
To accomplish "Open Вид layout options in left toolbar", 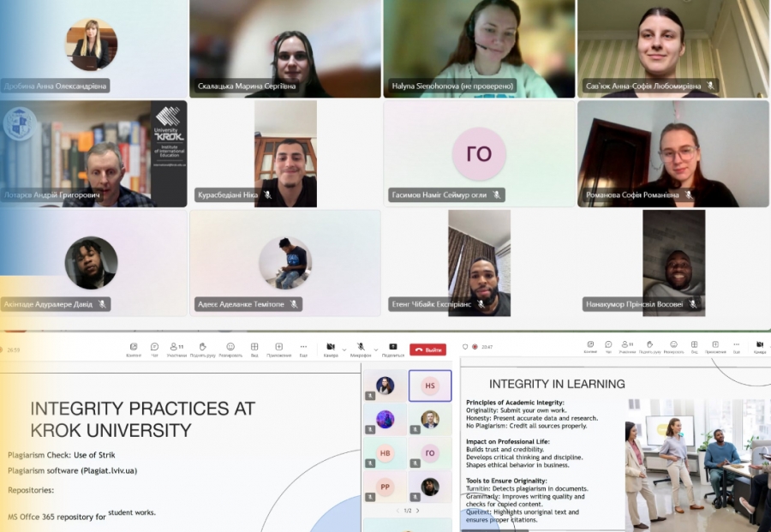I will [x=254, y=350].
